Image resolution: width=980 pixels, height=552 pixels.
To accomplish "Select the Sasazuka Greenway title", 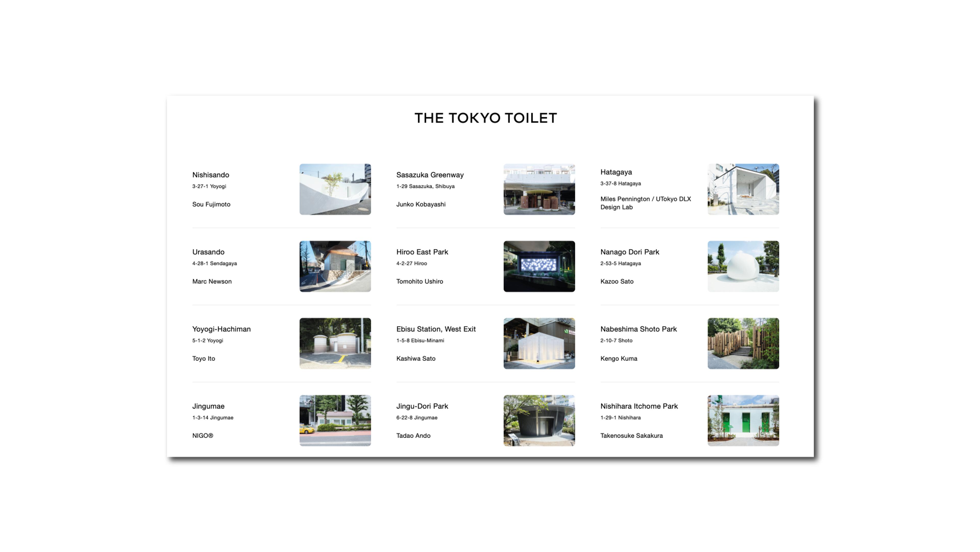I will coord(430,175).
